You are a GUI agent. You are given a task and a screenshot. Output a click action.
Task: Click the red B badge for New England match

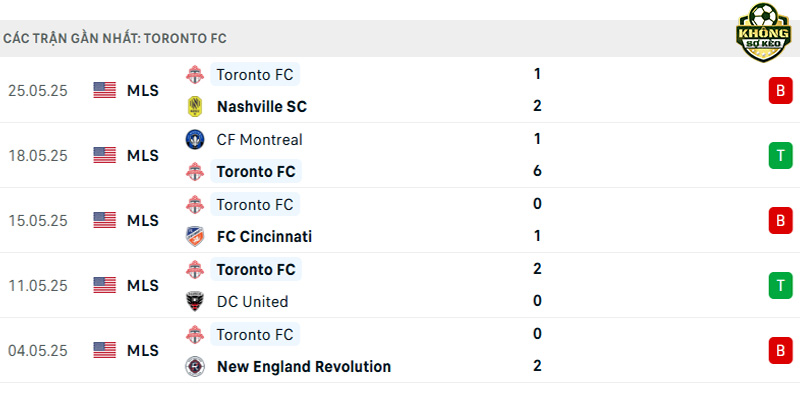click(x=780, y=351)
